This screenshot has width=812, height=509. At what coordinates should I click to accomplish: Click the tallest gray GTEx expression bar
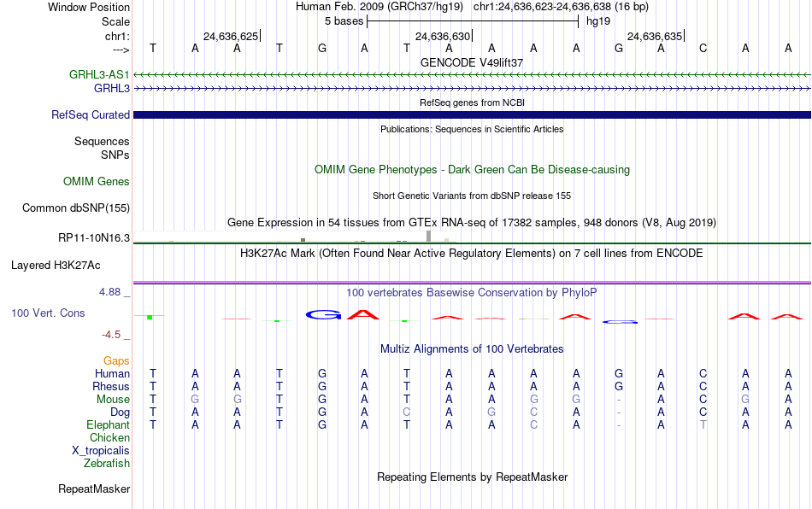[x=429, y=237]
